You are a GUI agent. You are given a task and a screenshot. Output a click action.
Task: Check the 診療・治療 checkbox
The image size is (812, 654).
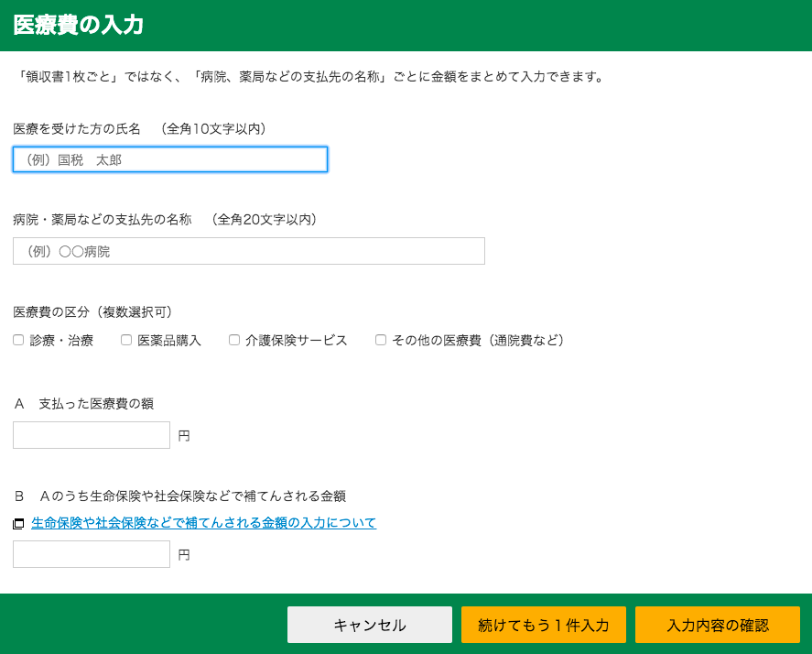coord(18,340)
